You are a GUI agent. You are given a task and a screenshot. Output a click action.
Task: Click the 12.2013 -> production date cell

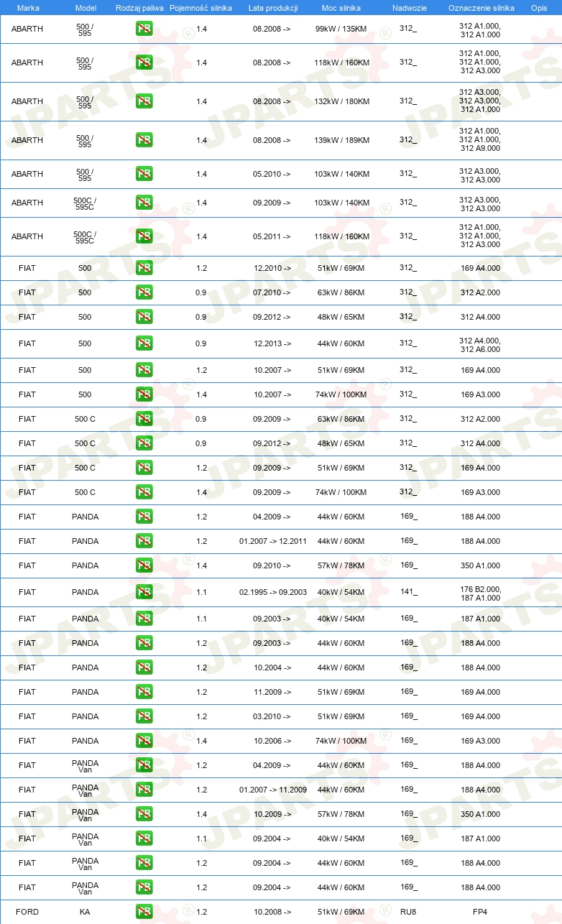[272, 344]
